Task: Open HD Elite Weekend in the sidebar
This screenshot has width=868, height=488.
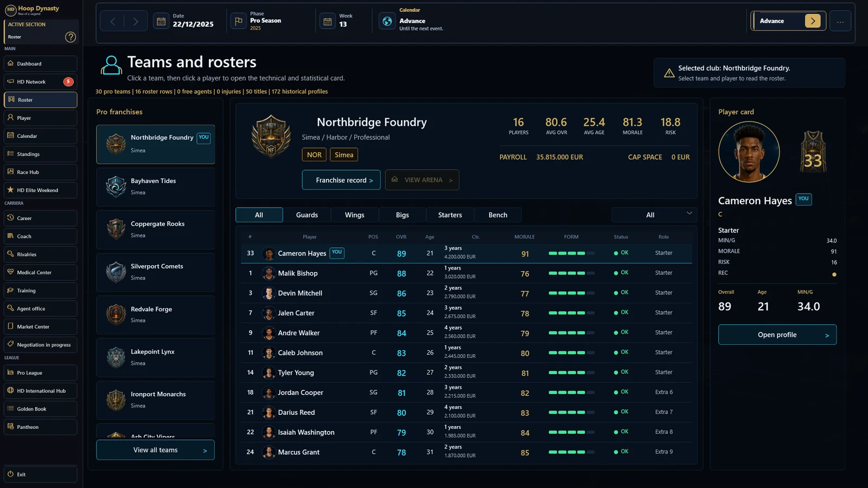Action: tap(41, 190)
